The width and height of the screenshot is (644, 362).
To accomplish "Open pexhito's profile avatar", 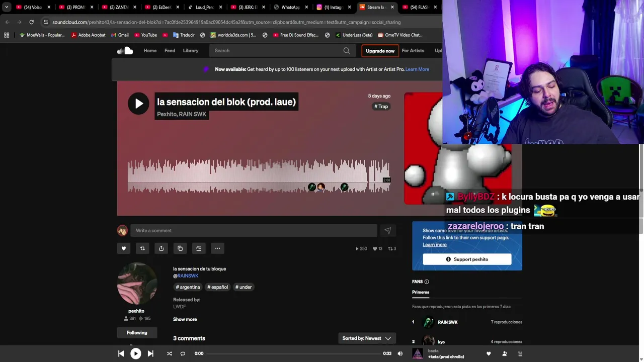I will pos(137,283).
